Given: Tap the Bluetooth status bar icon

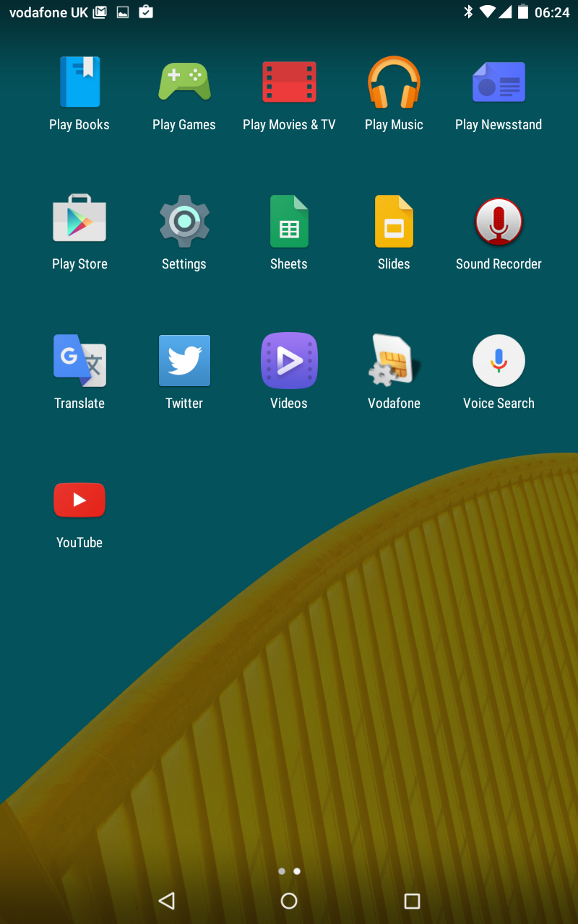Looking at the screenshot, I should [468, 12].
